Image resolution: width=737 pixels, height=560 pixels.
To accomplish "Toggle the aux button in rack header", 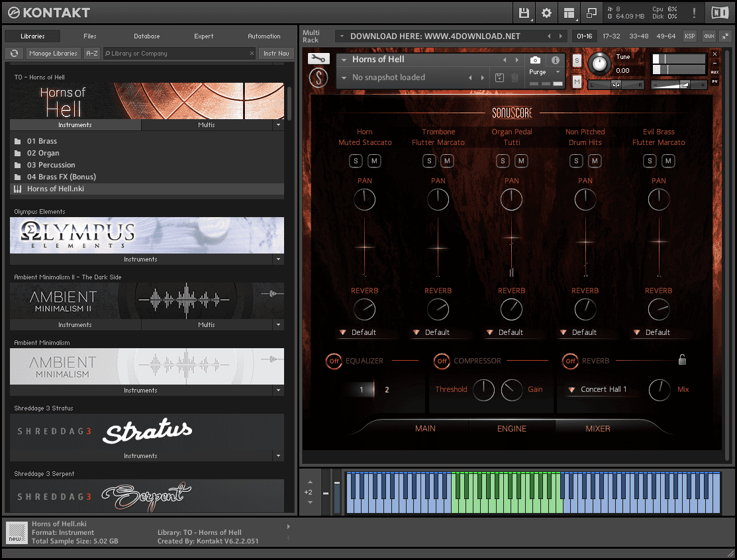I will (709, 36).
